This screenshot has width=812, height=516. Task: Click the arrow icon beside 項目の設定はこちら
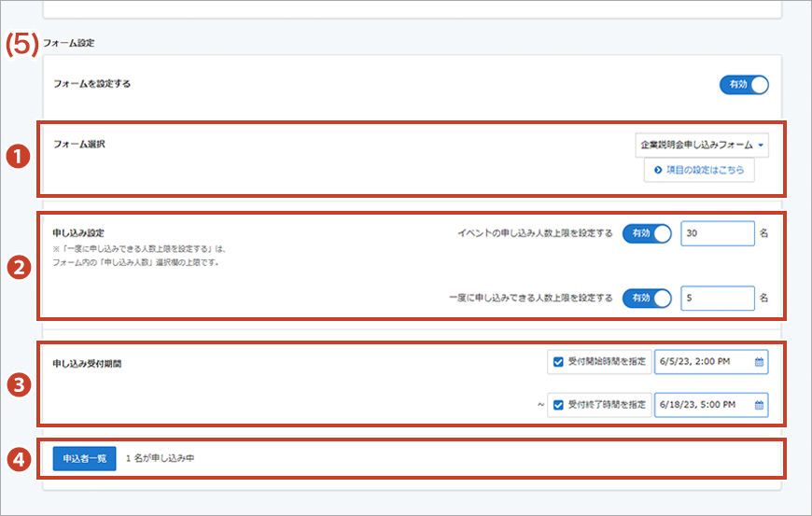658,170
